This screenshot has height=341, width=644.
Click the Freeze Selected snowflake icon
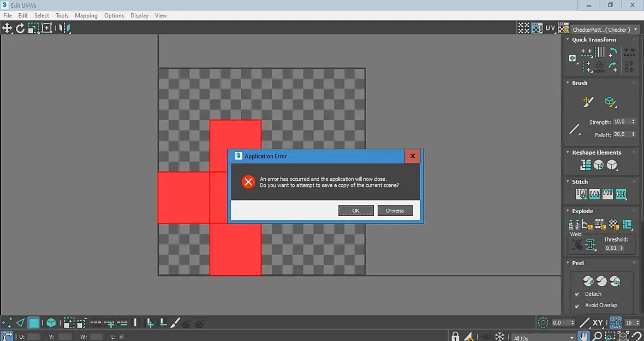pyautogui.click(x=499, y=336)
